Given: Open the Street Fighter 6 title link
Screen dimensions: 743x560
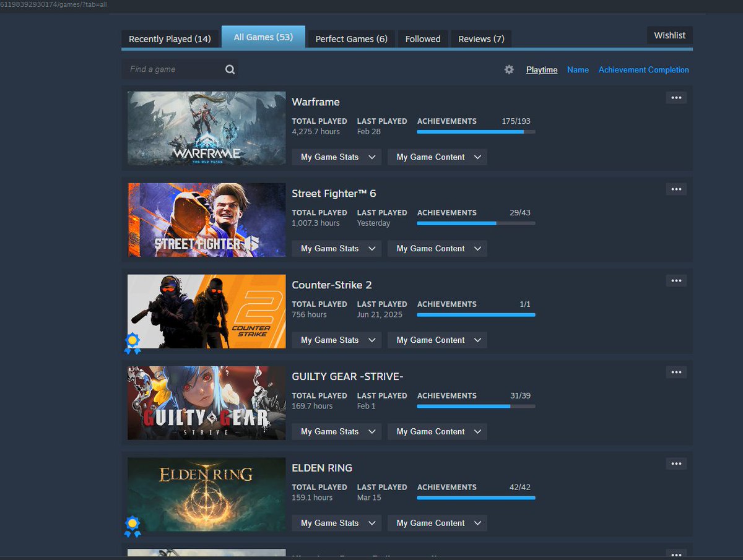Looking at the screenshot, I should tap(334, 194).
